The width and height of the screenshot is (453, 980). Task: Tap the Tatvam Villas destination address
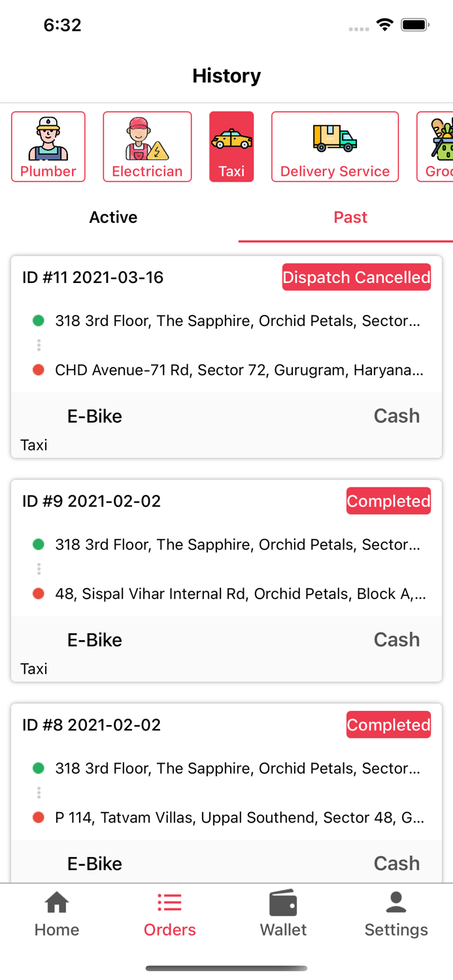pos(239,817)
